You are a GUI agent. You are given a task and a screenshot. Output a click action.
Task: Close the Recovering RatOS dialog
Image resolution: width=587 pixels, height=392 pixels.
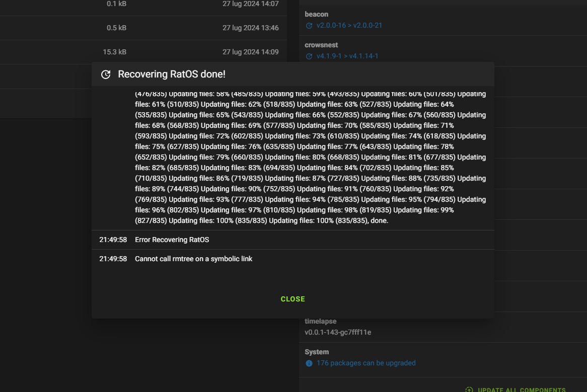pos(293,299)
